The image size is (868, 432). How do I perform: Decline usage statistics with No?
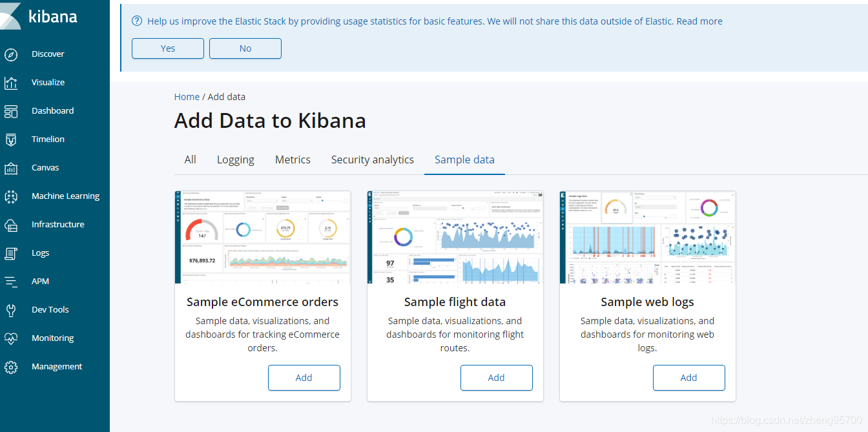tap(245, 48)
